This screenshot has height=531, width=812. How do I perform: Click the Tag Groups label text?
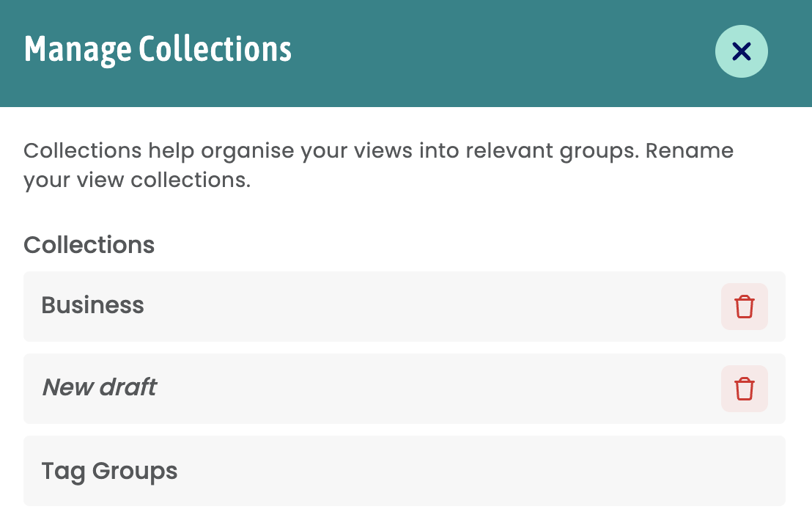coord(109,472)
